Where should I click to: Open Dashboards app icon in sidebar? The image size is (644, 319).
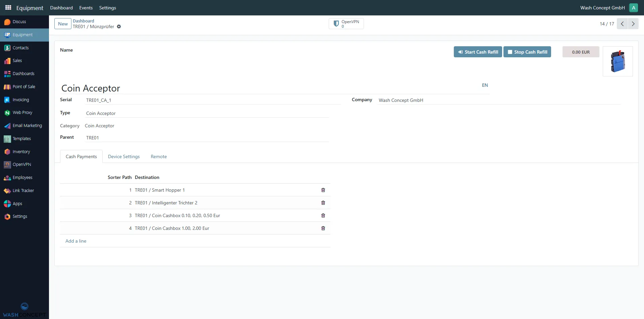pos(7,74)
